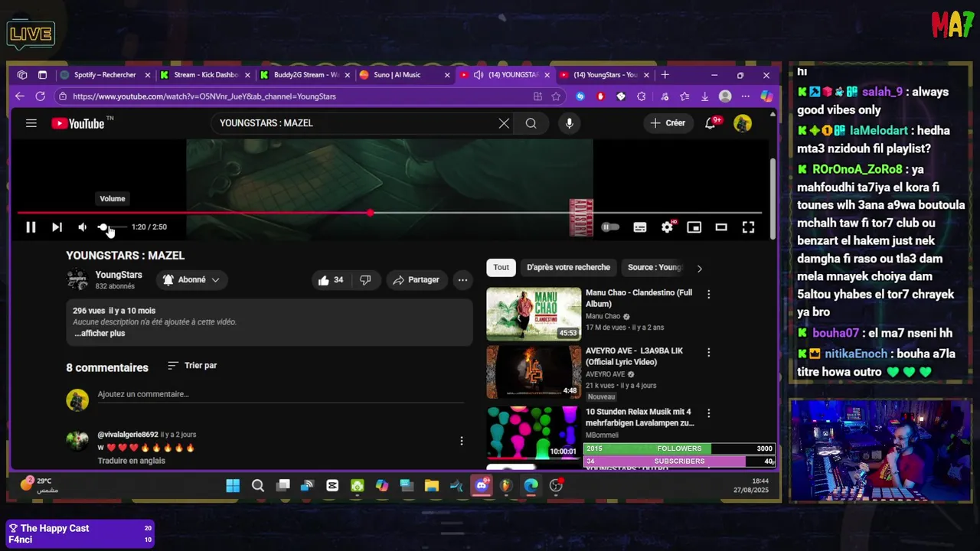Click the Créer button
Viewport: 980px width, 551px height.
pyautogui.click(x=668, y=123)
